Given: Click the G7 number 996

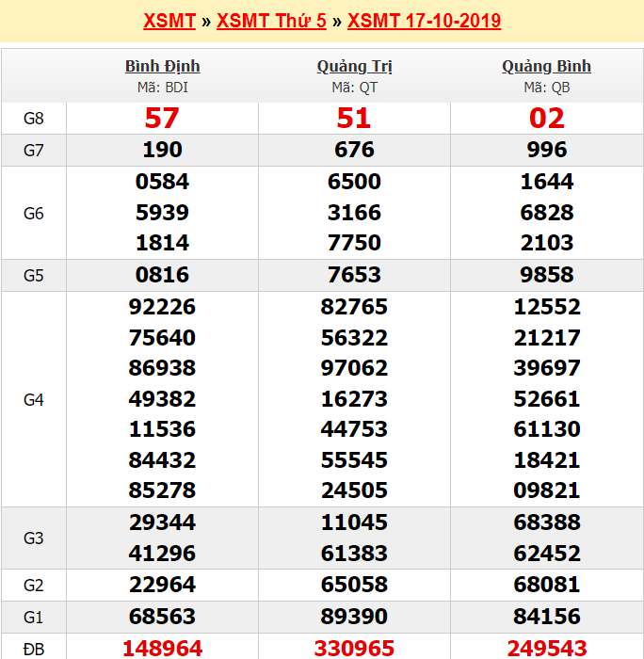Looking at the screenshot, I should 546,150.
